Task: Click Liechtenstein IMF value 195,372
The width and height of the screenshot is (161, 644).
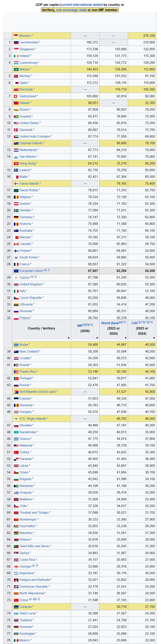Action: point(92,42)
